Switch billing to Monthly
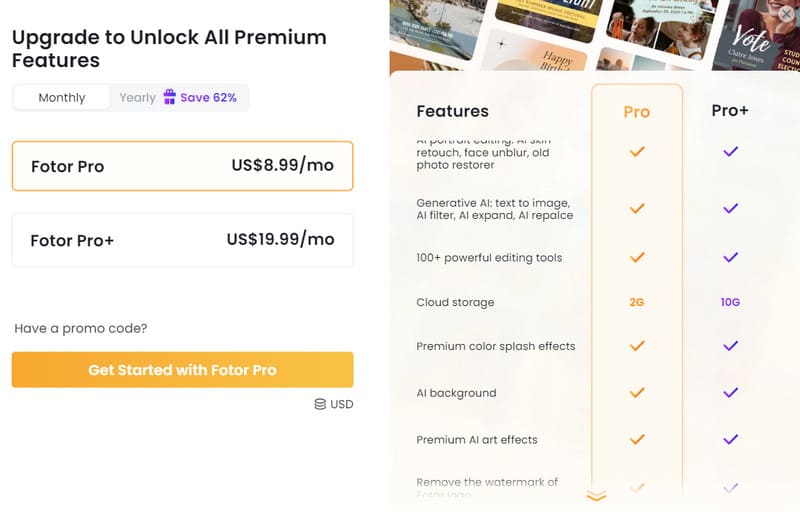The height and width of the screenshot is (512, 800). [x=62, y=98]
